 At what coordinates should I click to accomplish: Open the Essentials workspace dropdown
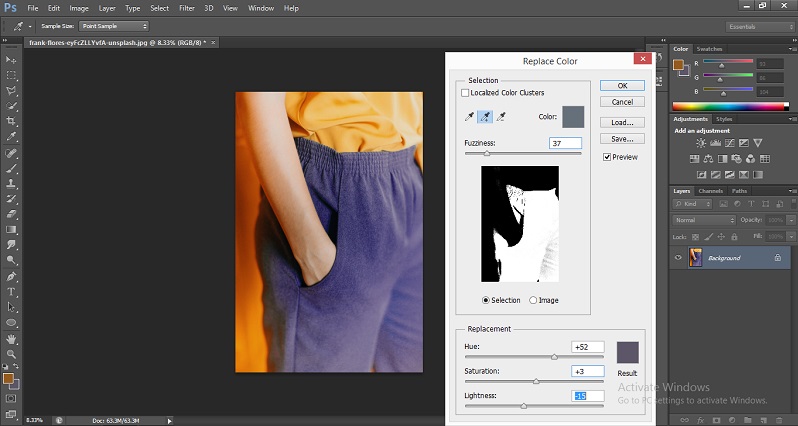(x=759, y=26)
